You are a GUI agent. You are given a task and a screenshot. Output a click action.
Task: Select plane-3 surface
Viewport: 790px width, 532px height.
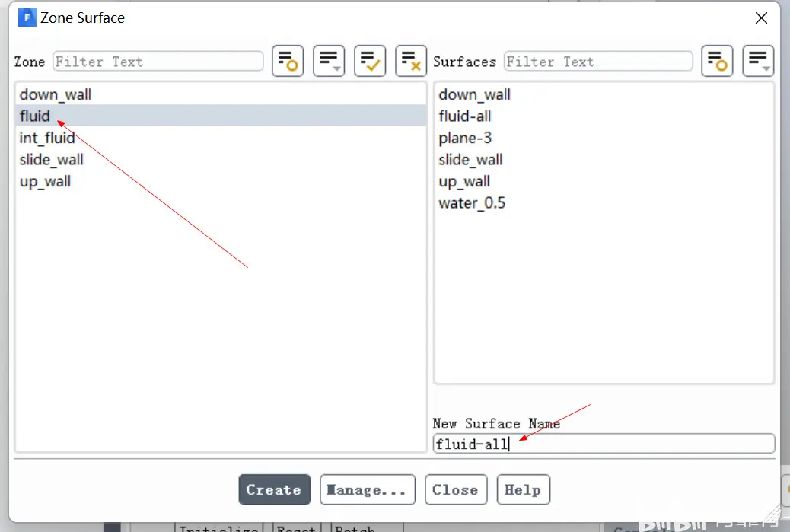pyautogui.click(x=604, y=138)
